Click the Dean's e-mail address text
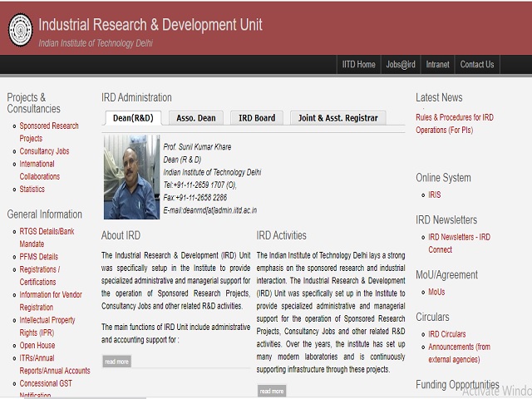 [210, 210]
